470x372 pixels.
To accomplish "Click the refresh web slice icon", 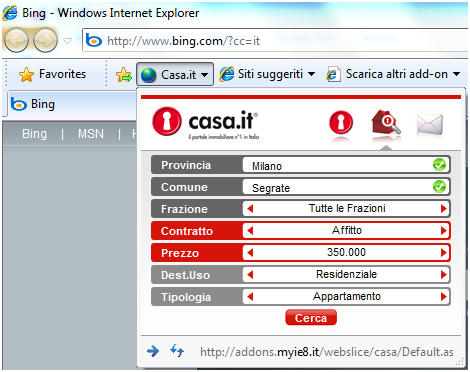I will coord(177,351).
